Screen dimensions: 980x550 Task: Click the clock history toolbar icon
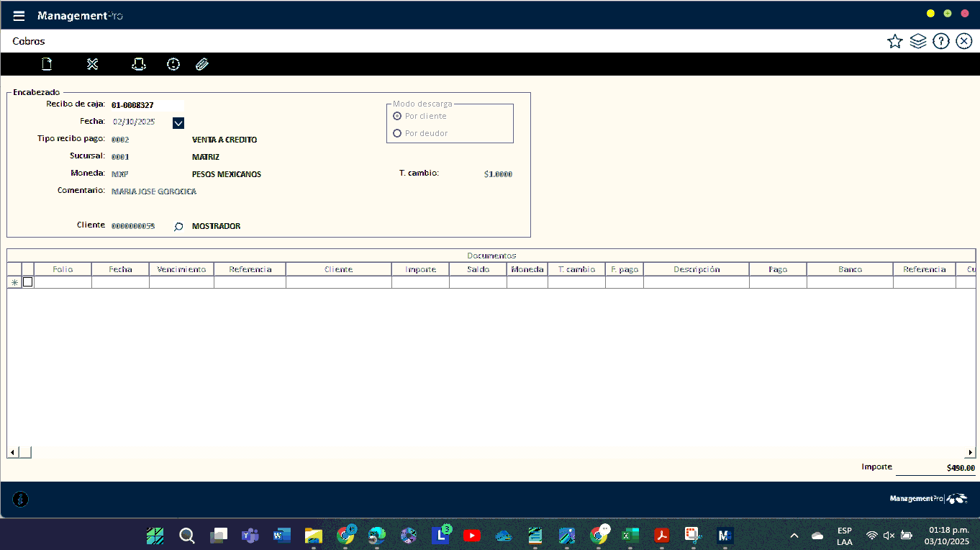click(173, 64)
